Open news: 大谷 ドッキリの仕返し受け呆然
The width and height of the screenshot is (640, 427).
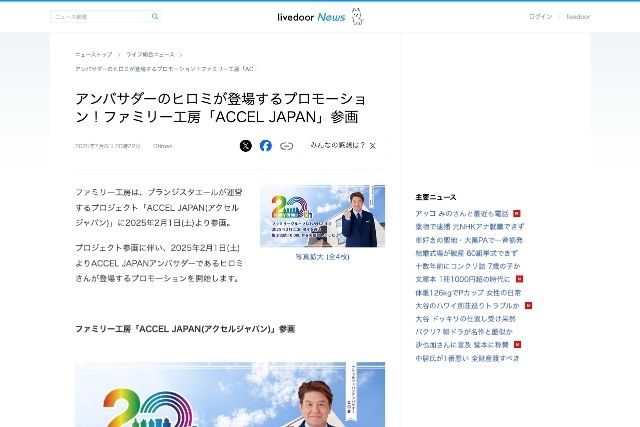click(x=465, y=319)
